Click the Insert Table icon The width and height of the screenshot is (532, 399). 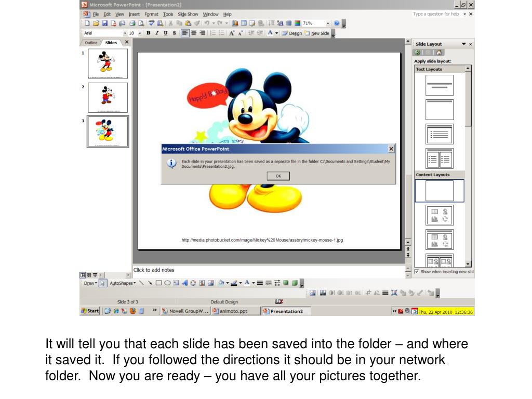(244, 23)
